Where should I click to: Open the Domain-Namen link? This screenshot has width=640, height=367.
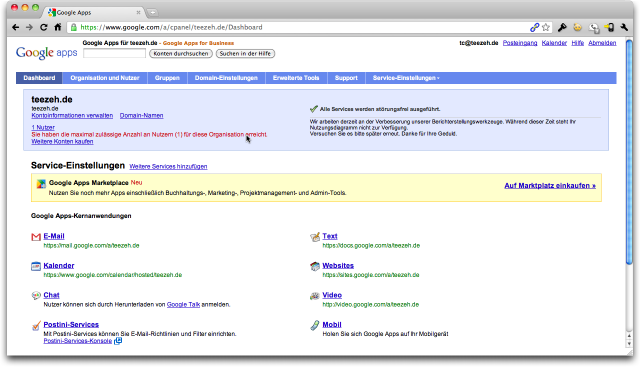pos(141,116)
